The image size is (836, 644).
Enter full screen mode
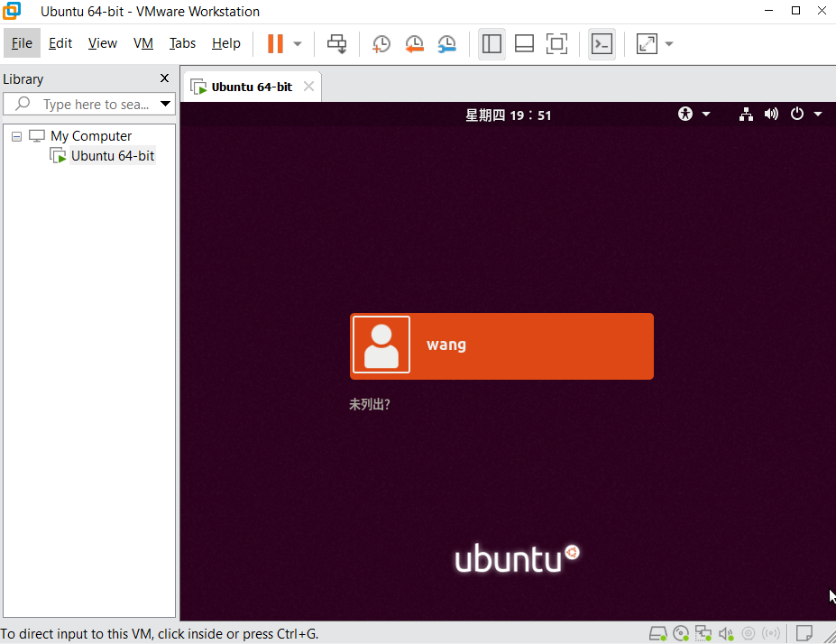[x=556, y=43]
